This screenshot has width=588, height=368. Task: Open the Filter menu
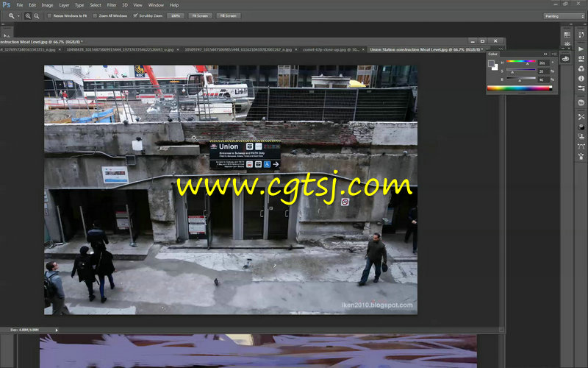[x=112, y=5]
